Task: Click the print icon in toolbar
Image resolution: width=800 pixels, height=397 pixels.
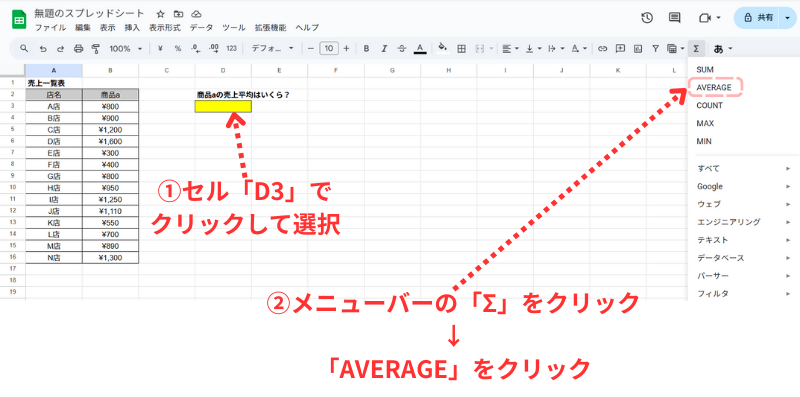Action: (78, 48)
